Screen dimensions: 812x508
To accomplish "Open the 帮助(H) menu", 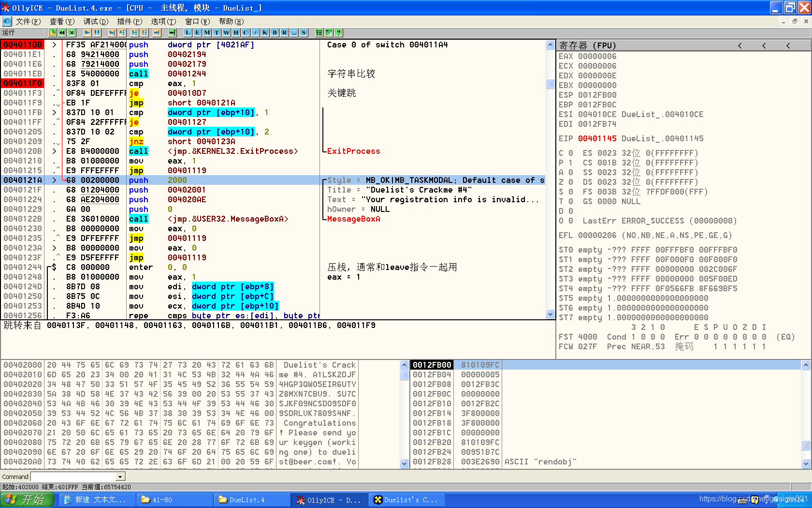I will tap(231, 21).
